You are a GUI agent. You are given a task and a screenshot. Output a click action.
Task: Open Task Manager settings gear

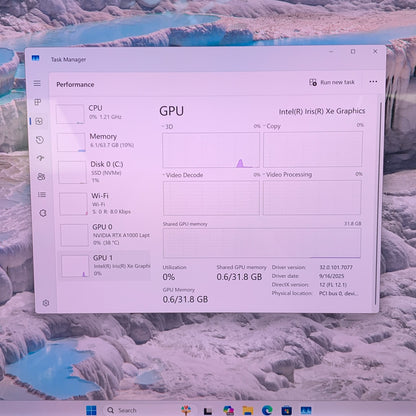click(x=46, y=303)
